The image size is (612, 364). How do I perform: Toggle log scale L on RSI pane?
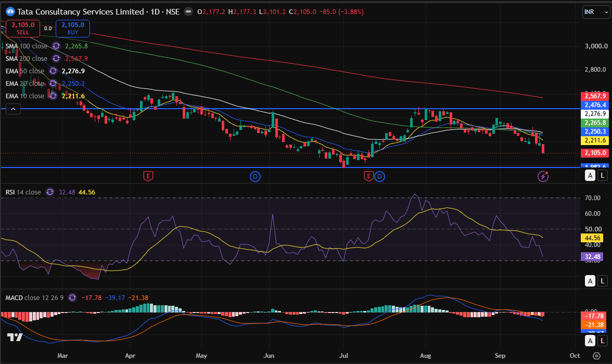[x=603, y=281]
